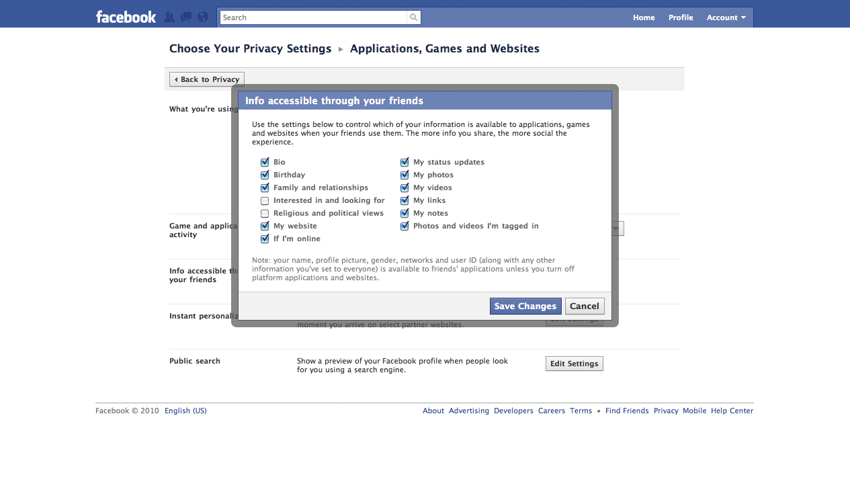The image size is (850, 504).
Task: Click into the Search field
Action: click(x=314, y=17)
